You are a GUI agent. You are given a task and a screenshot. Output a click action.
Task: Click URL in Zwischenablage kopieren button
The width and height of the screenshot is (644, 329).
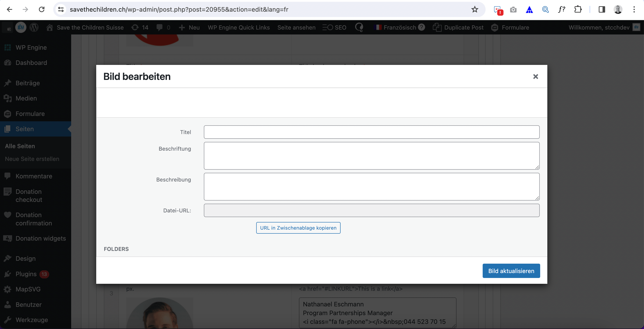298,228
